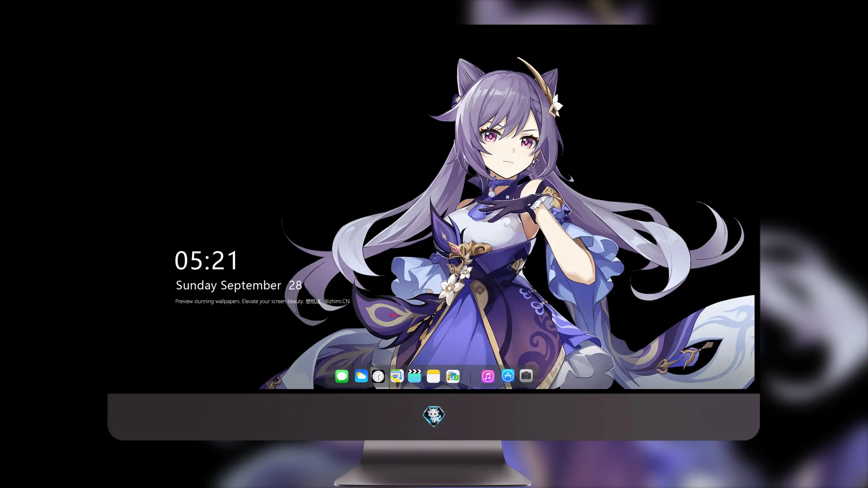
Task: Open the Camera app in the dock
Action: (526, 376)
